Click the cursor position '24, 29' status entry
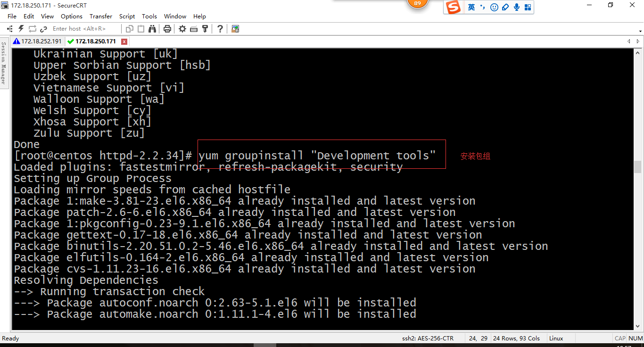This screenshot has height=347, width=644. coord(478,339)
